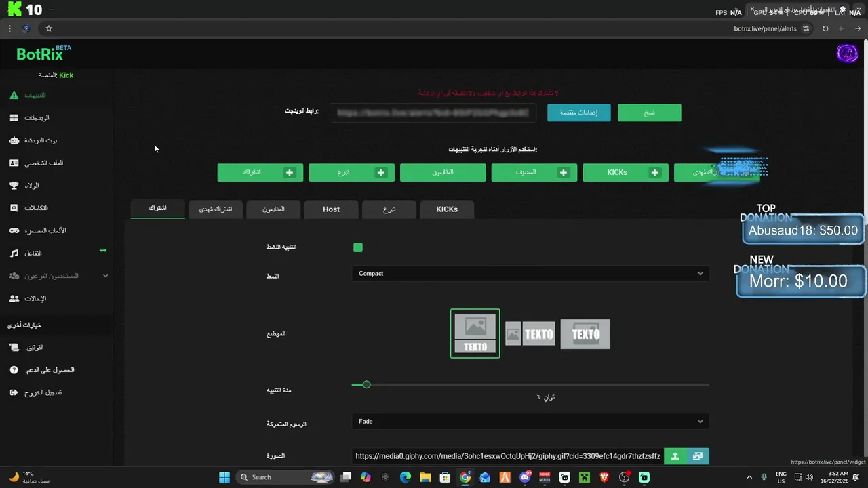Click the green upload image icon

675,456
